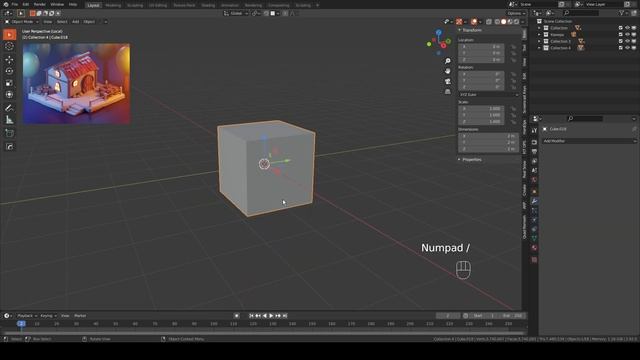
Task: Select the Move tool
Action: (9, 60)
